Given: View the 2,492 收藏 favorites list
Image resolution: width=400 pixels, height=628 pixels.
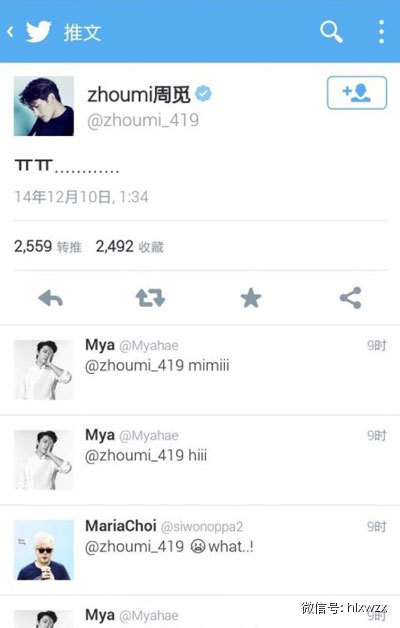Looking at the screenshot, I should (x=129, y=246).
